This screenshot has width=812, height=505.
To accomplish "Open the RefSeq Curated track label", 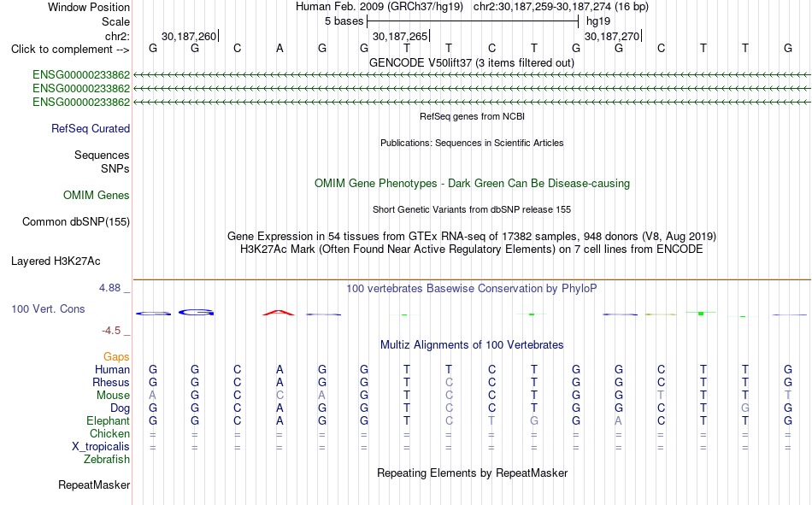I will [x=91, y=128].
